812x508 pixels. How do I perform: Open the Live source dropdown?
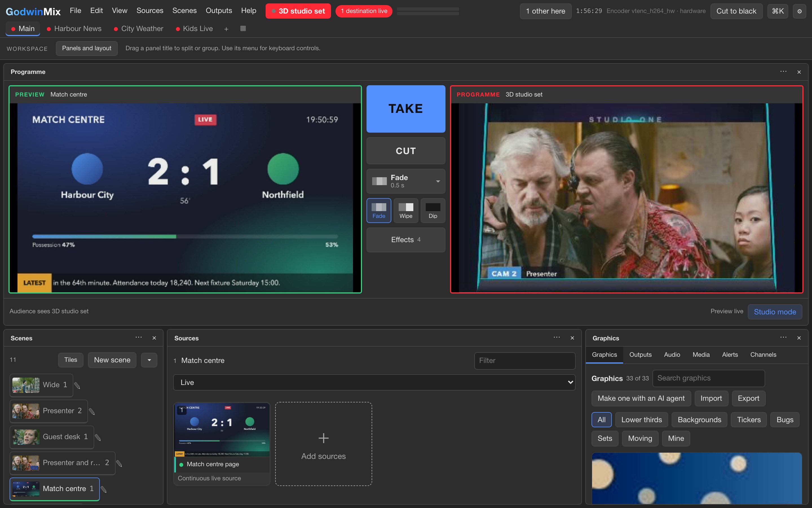[x=374, y=382]
